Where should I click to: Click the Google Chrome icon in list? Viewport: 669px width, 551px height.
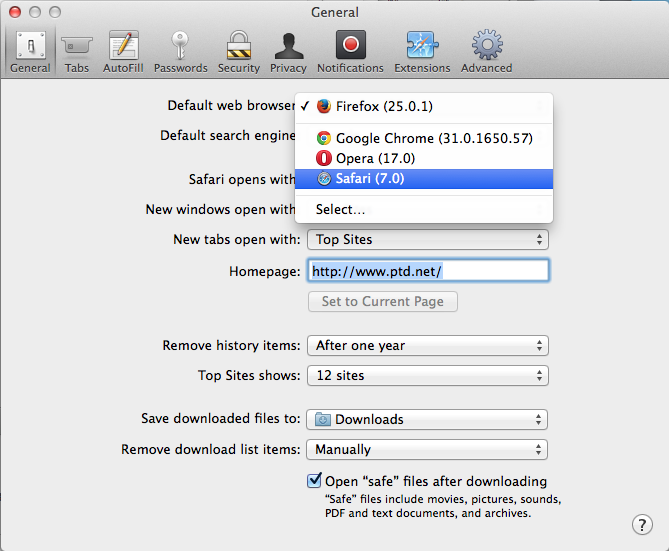[x=324, y=138]
